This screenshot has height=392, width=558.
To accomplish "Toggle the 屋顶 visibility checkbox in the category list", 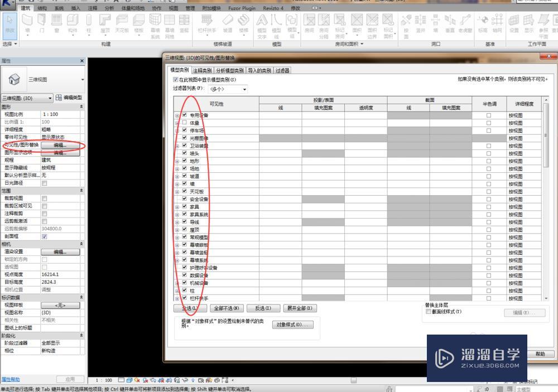I will 184,229.
